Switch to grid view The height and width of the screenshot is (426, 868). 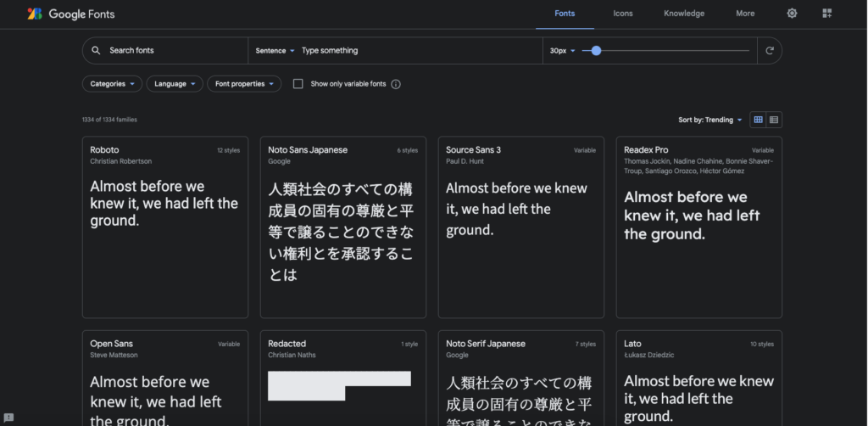[759, 120]
